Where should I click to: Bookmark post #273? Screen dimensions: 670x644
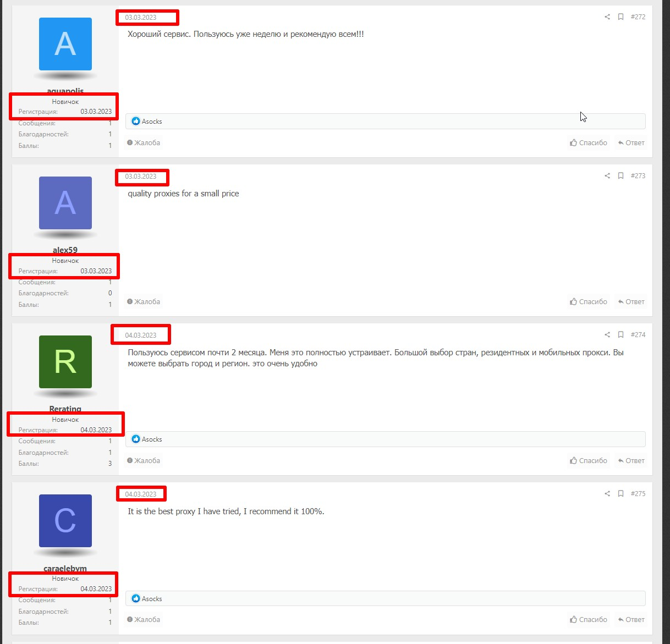620,176
